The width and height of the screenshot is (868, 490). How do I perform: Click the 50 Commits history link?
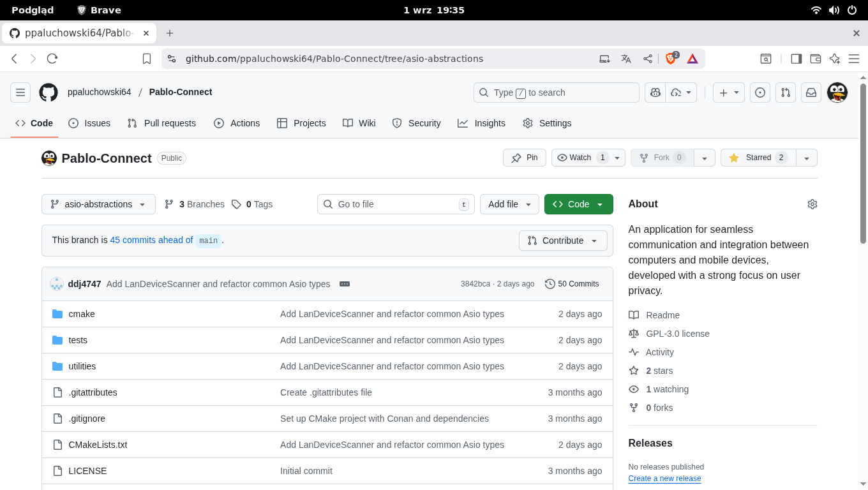(572, 284)
